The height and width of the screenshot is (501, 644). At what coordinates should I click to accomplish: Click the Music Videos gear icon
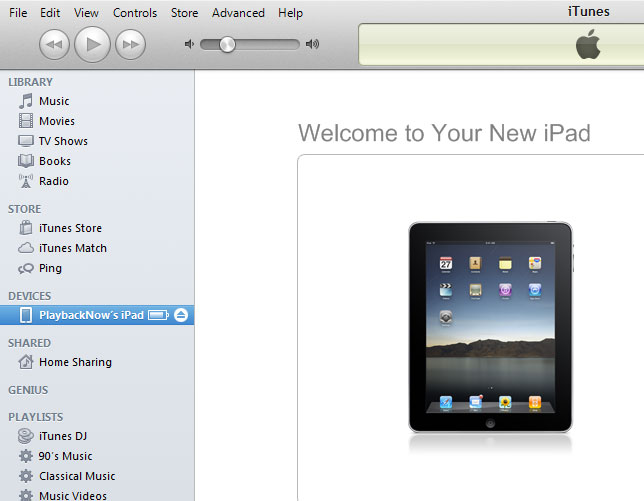25,495
